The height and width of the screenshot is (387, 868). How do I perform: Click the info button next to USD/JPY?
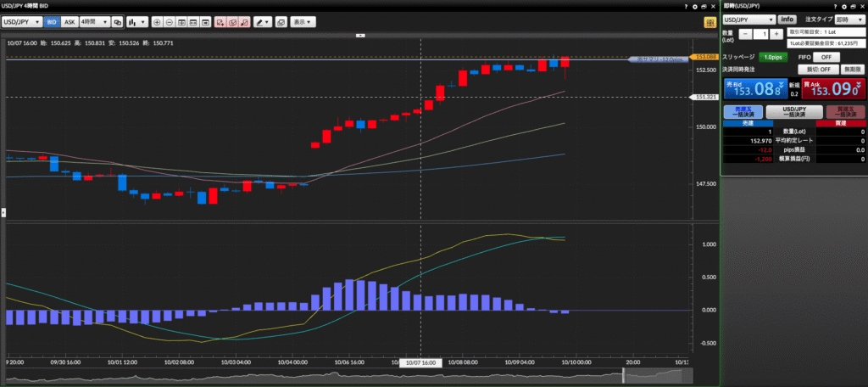787,19
